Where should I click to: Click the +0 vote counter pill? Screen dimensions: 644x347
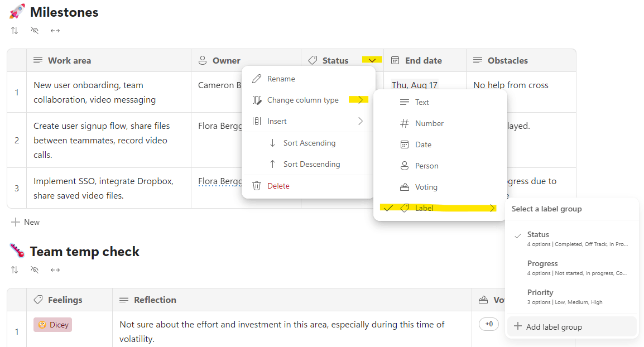pos(489,324)
